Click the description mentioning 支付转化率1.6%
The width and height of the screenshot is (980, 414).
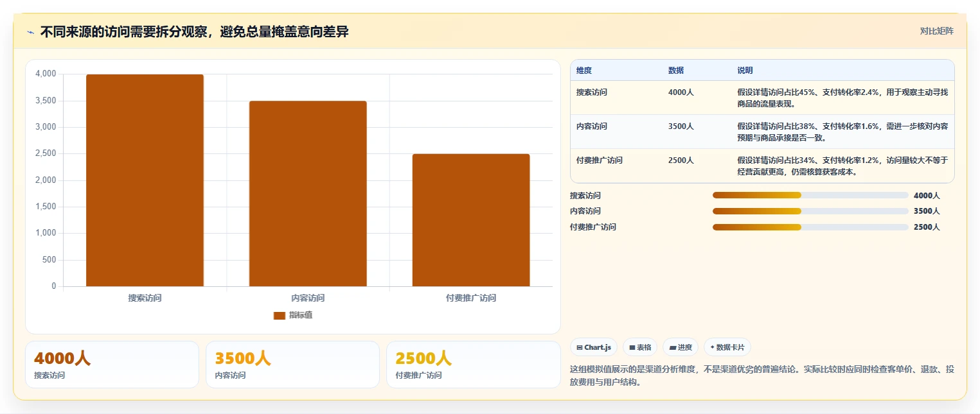coord(842,132)
